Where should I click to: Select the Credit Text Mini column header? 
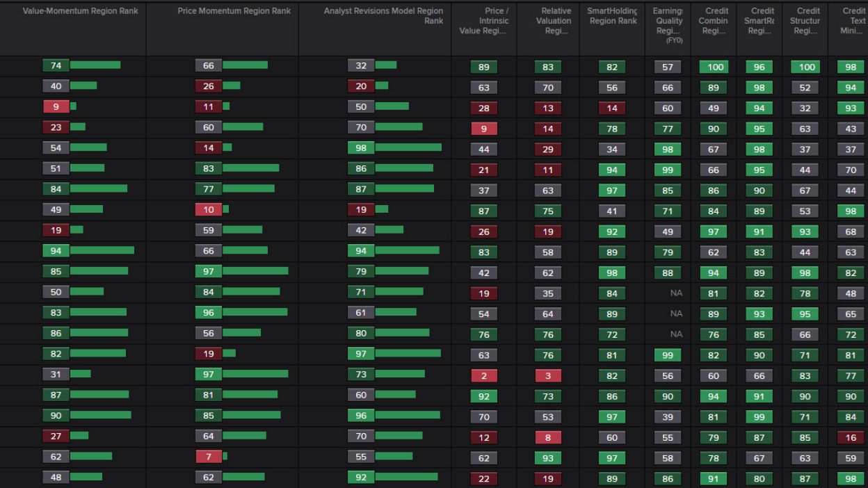pyautogui.click(x=852, y=21)
